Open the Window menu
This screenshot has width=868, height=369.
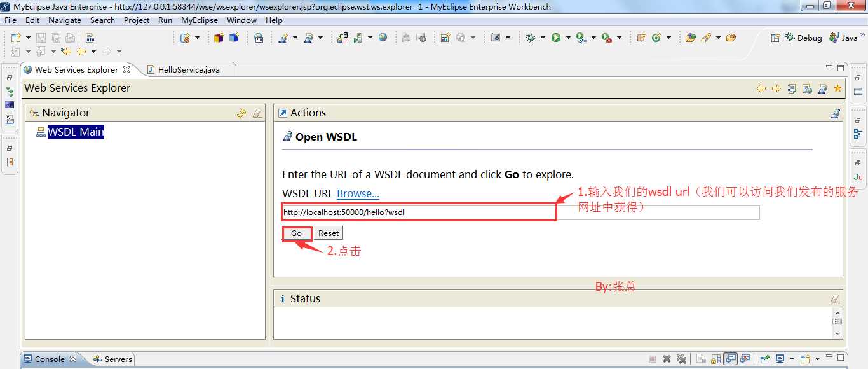241,20
